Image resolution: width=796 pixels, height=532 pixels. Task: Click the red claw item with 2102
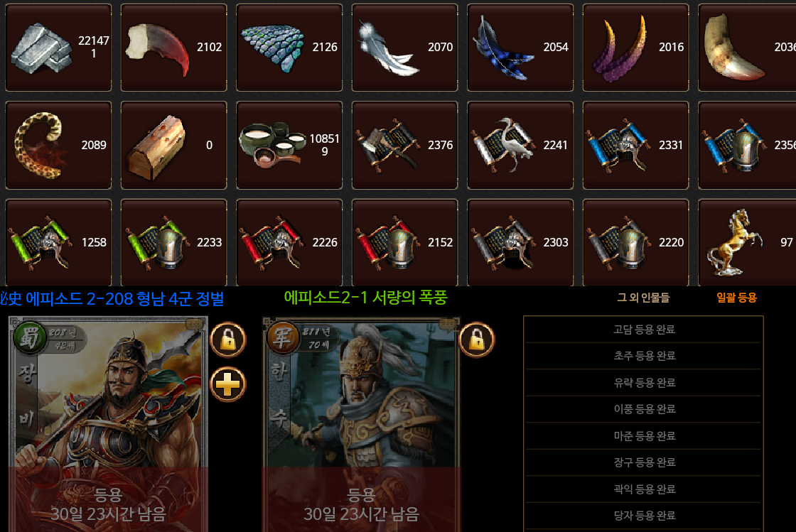(173, 48)
